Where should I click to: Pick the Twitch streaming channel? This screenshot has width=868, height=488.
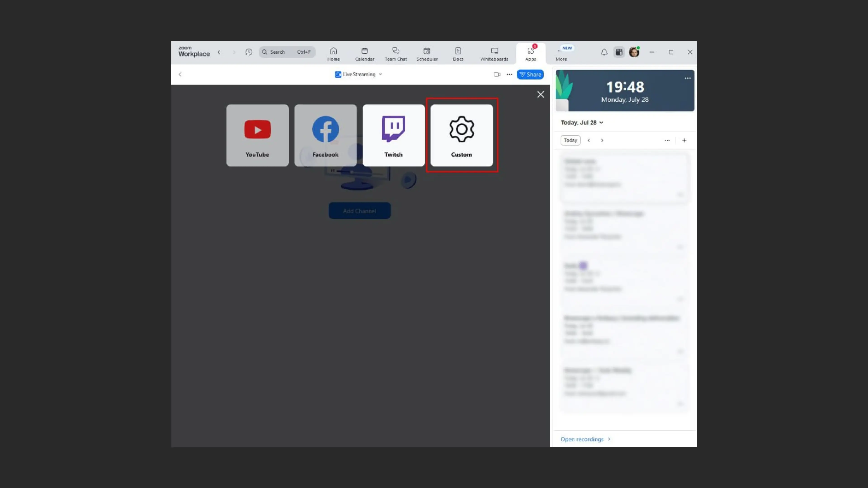pos(393,135)
